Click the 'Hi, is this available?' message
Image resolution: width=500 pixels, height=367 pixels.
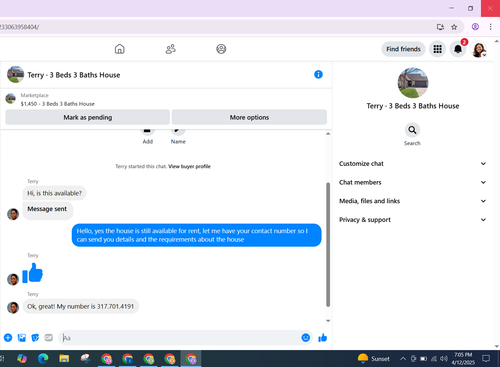tap(54, 193)
